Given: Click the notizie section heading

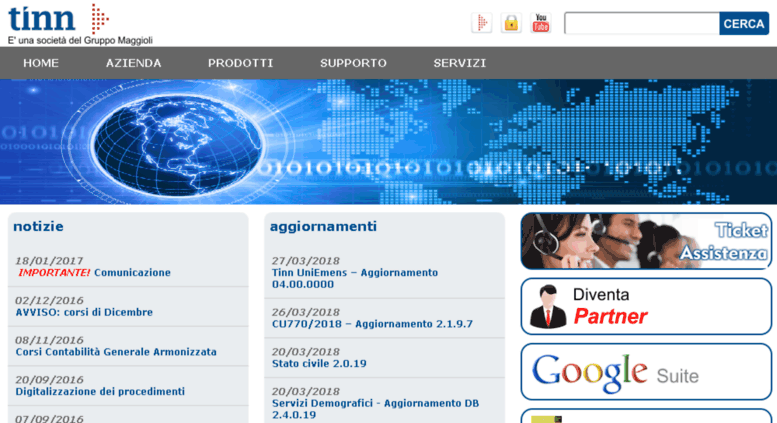Looking at the screenshot, I should (38, 227).
